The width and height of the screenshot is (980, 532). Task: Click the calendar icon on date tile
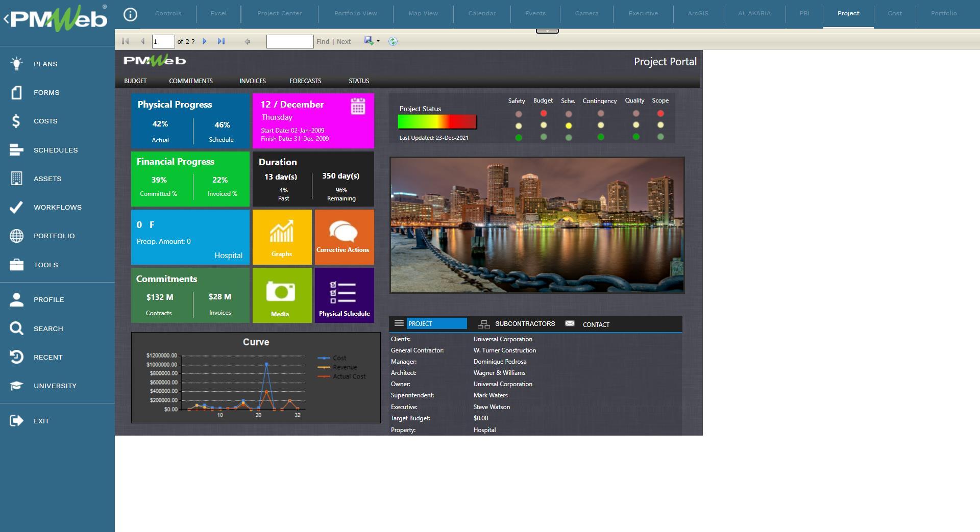click(x=358, y=106)
